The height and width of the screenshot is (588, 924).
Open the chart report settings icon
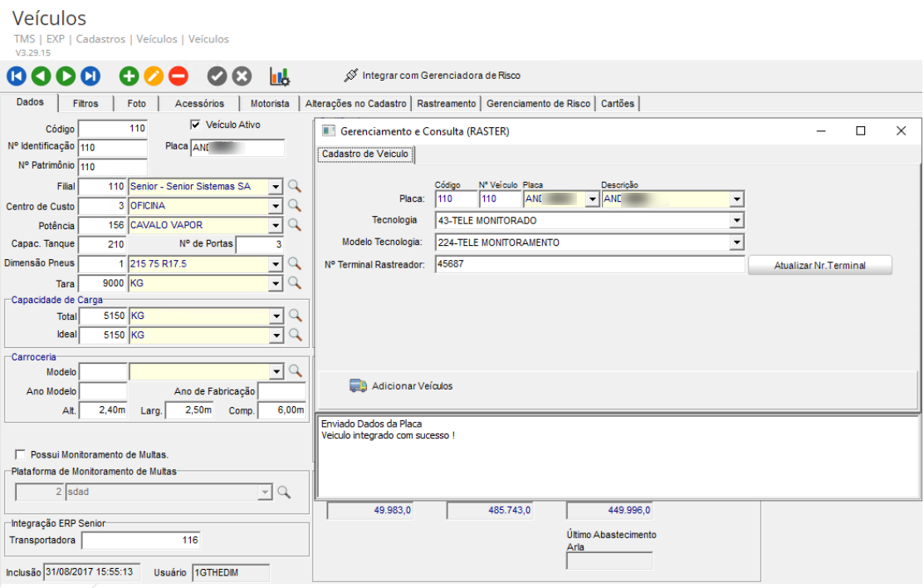[x=280, y=76]
